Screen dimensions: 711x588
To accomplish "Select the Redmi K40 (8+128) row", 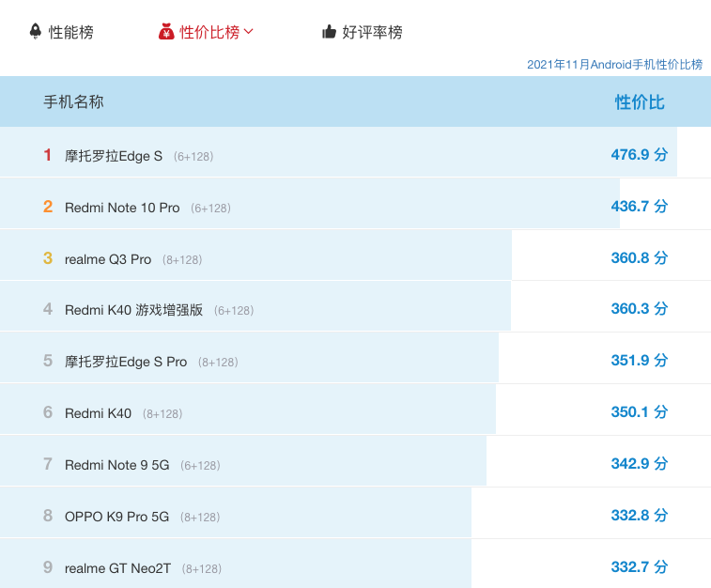I will click(x=355, y=410).
